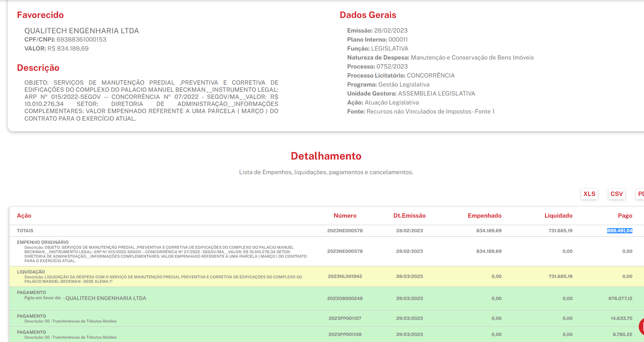Sort by the Ação column header
This screenshot has width=644, height=342.
coord(24,215)
